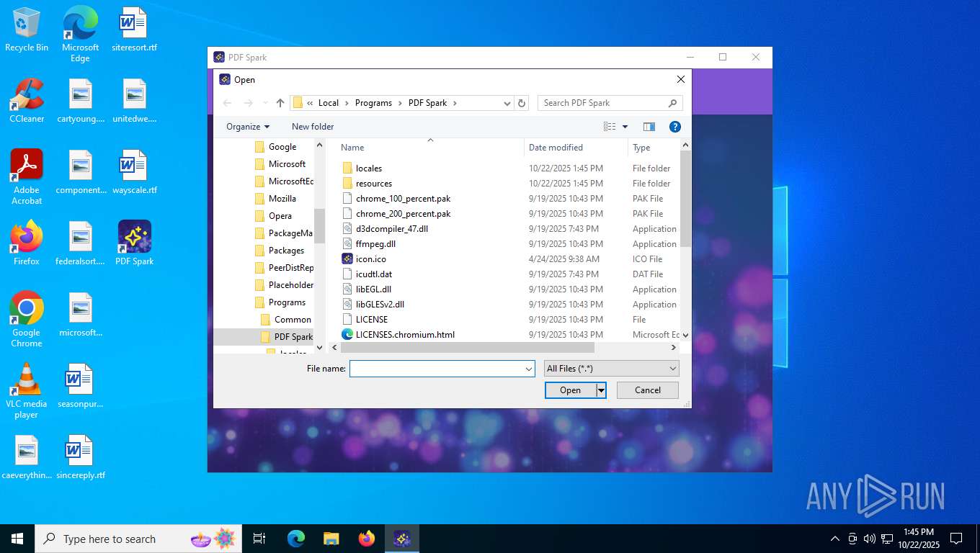Select cartyoung image file on desktop
Viewport: 980px width, 553px height.
[x=80, y=101]
